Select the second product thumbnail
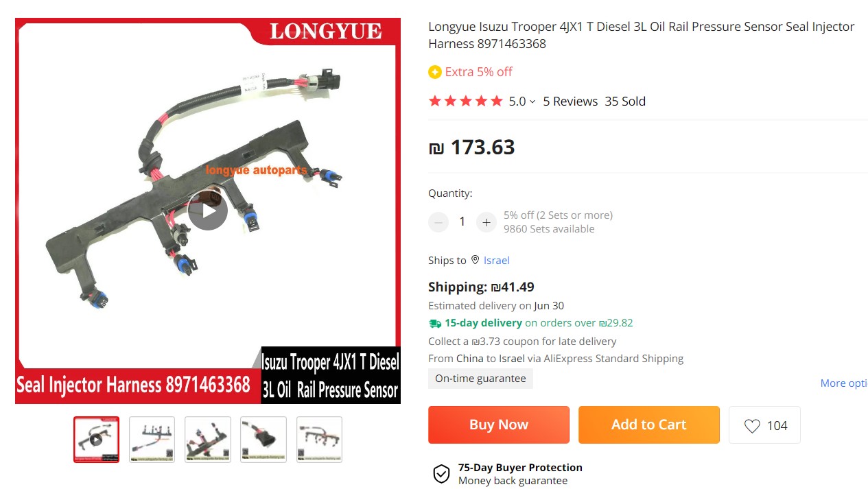This screenshot has width=868, height=489. tap(152, 440)
